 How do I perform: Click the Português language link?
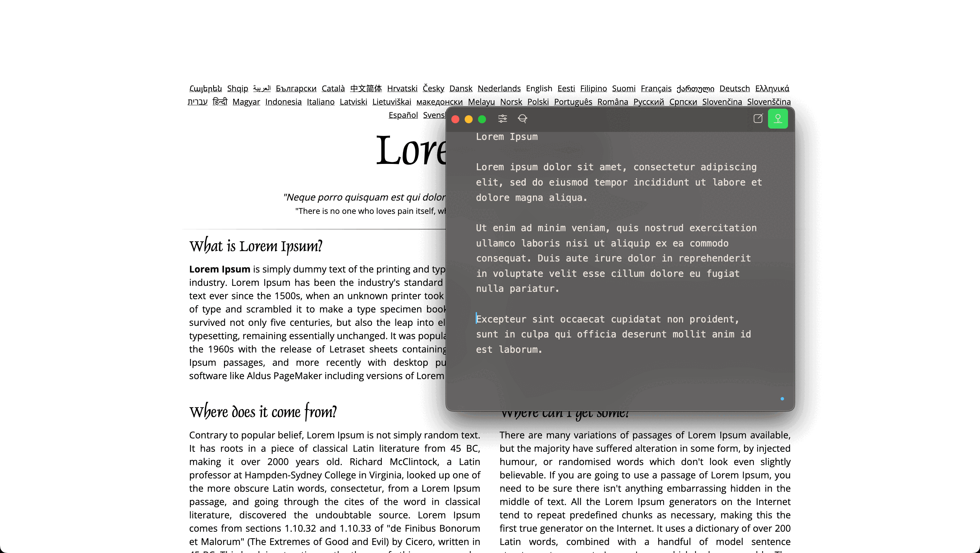coord(573,102)
